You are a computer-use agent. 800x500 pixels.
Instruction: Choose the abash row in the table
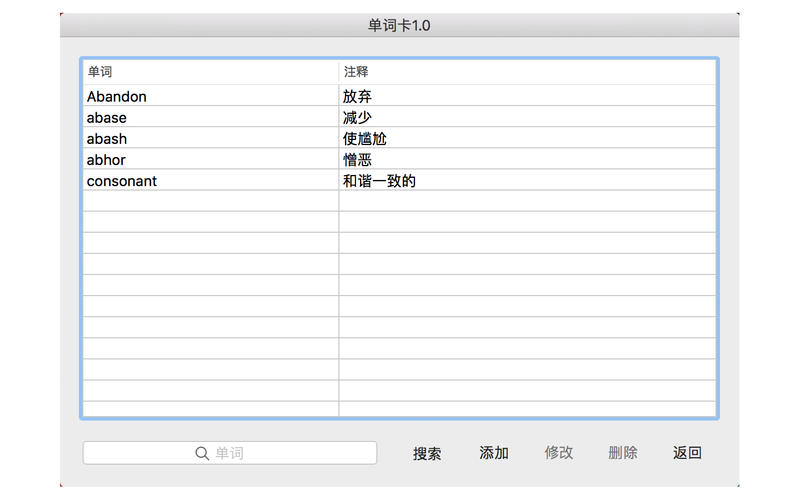107,139
